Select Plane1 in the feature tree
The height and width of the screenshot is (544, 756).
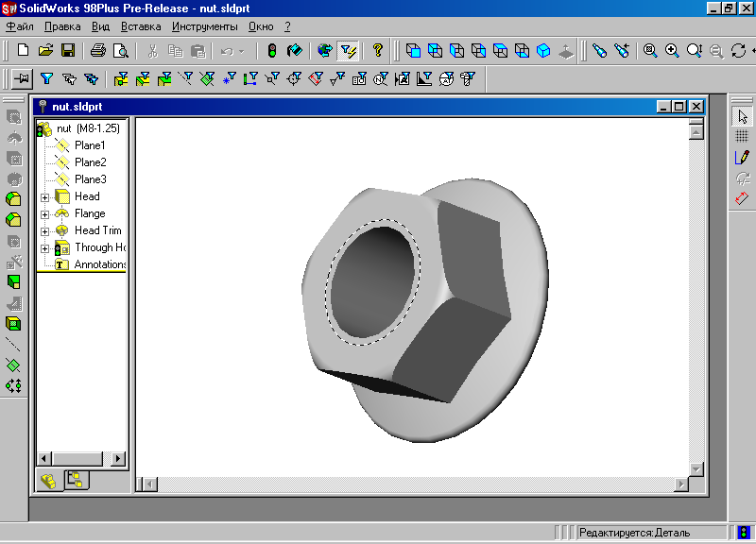90,145
